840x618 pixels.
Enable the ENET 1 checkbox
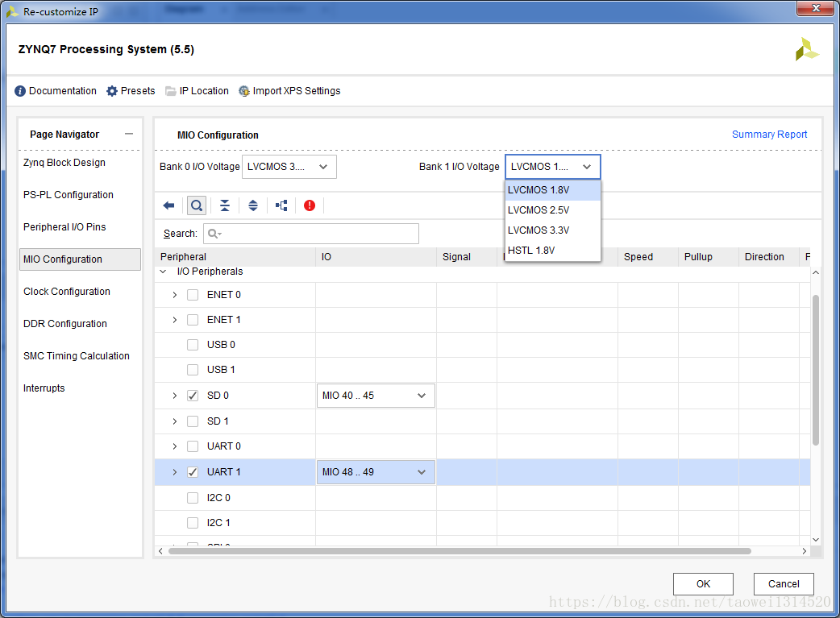193,320
